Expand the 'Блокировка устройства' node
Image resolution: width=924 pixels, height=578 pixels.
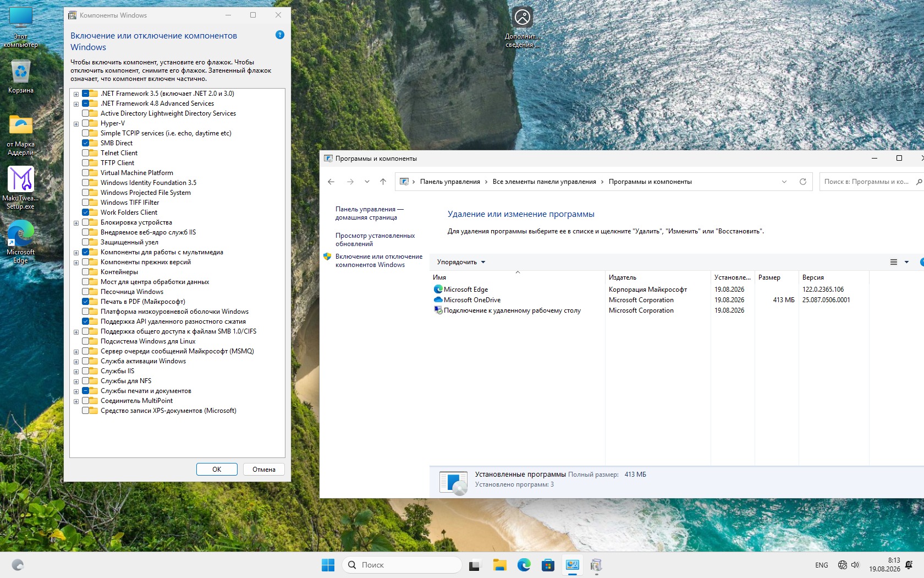tap(76, 223)
